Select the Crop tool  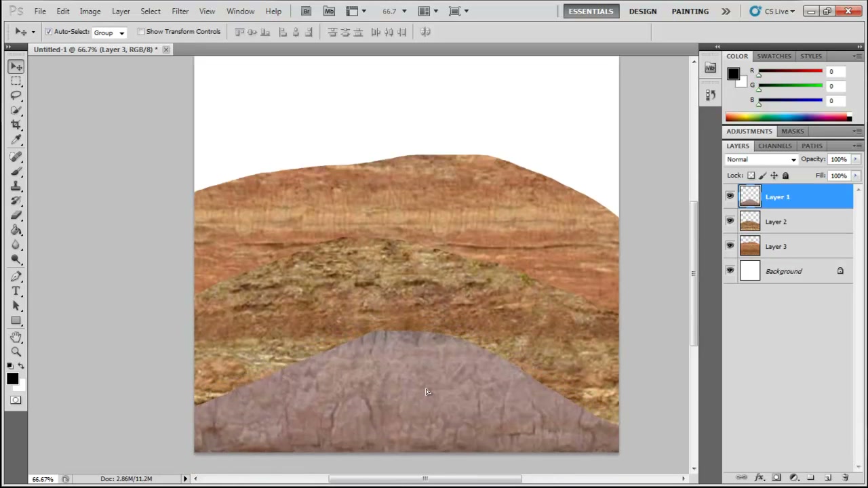point(16,125)
